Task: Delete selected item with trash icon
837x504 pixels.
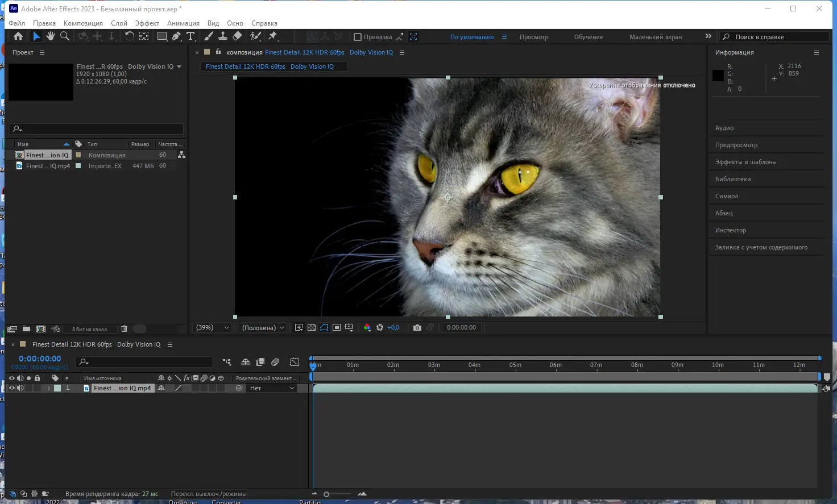Action: pos(124,329)
